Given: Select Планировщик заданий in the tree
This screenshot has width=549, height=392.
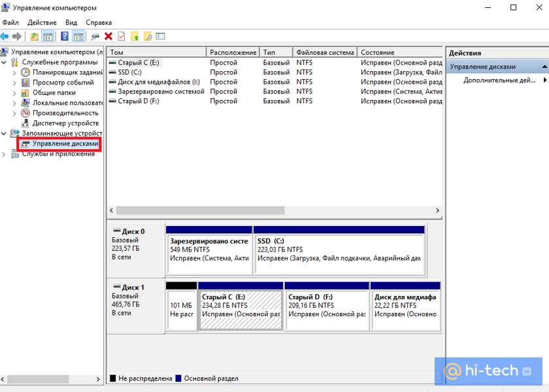Looking at the screenshot, I should pos(64,73).
